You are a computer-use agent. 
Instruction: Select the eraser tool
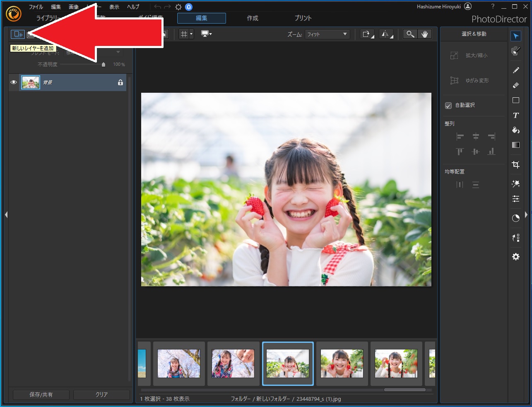coord(516,85)
